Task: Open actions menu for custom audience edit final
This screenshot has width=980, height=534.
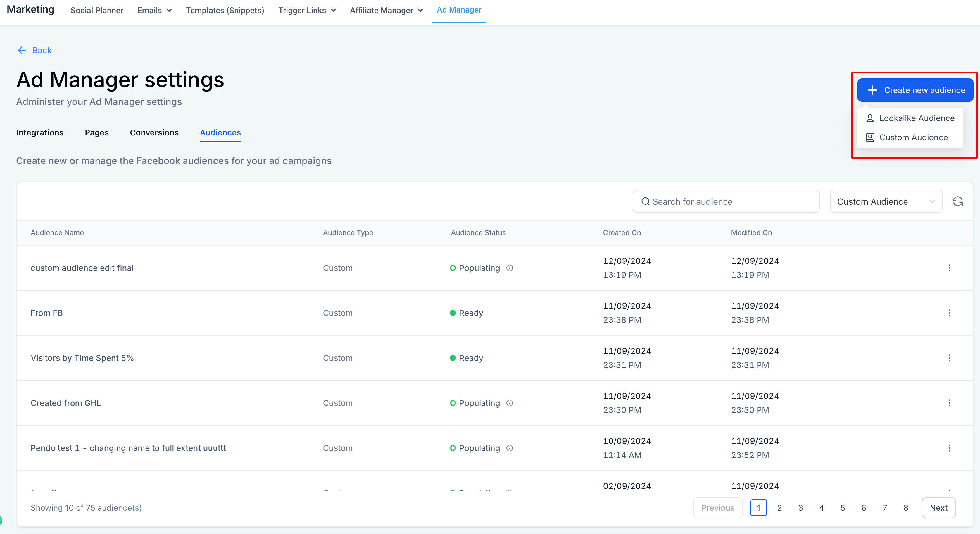Action: pos(949,268)
